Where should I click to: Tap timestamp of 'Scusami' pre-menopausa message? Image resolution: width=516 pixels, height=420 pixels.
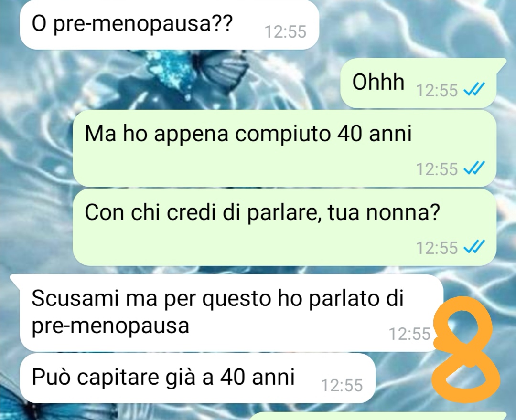(410, 334)
